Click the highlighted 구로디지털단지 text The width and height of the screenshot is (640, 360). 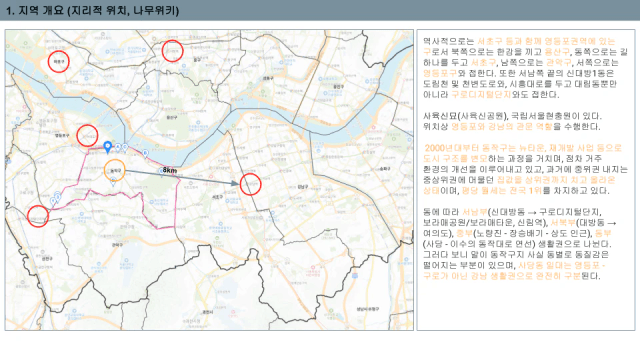click(481, 95)
